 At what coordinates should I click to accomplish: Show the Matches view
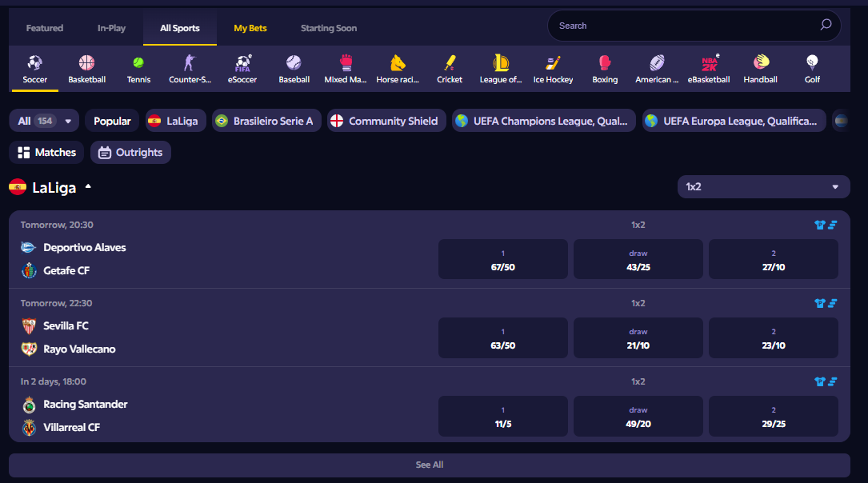46,152
